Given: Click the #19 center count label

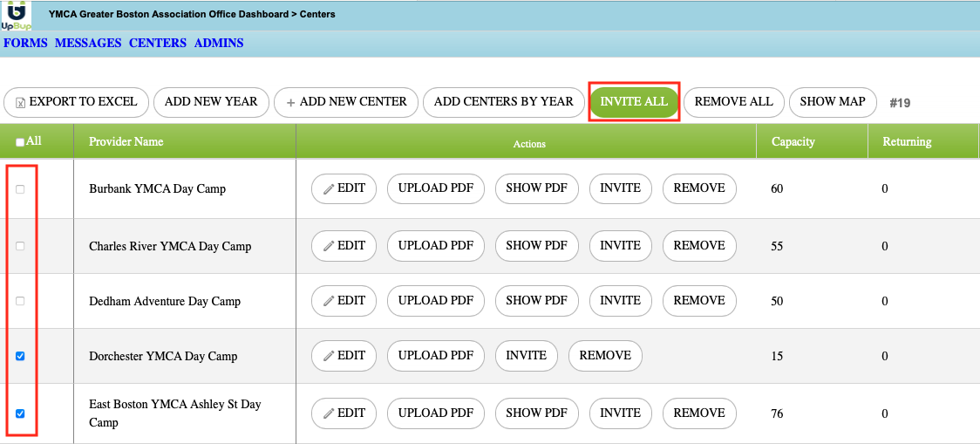Looking at the screenshot, I should coord(900,103).
